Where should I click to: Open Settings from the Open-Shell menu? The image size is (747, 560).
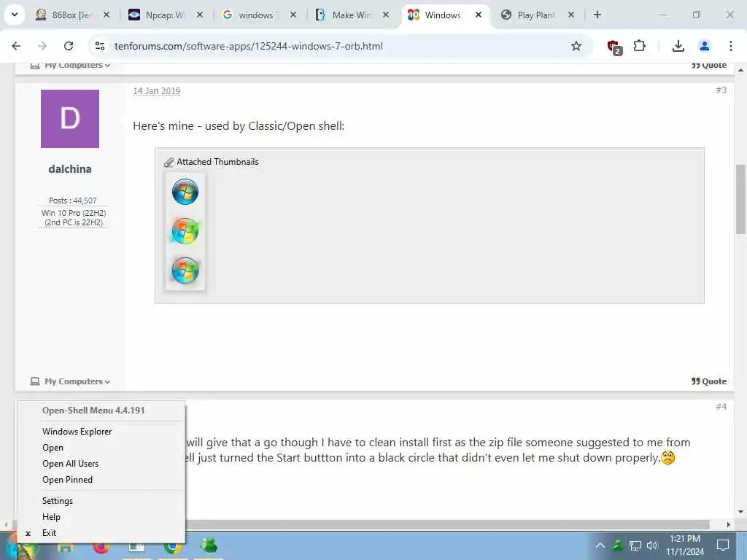click(x=101, y=501)
